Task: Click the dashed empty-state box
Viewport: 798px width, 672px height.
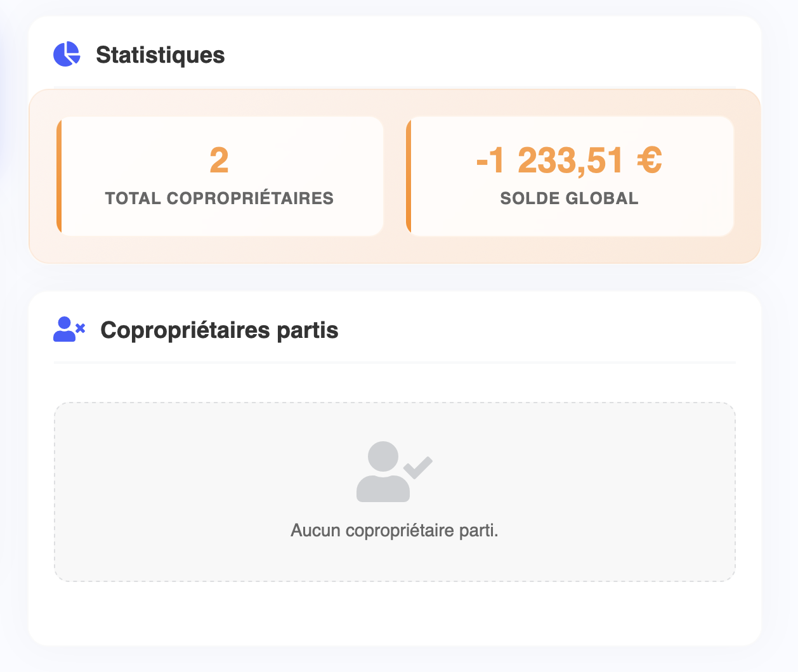Action: (190, 444)
